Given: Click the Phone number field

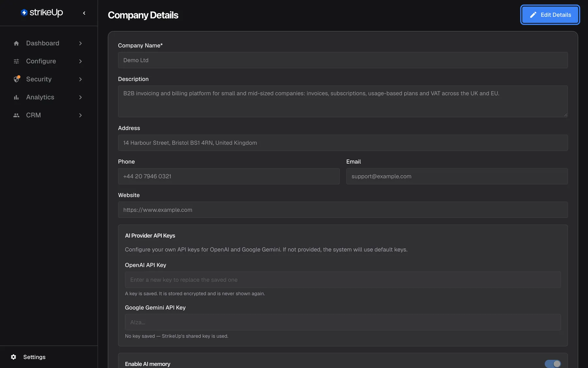Looking at the screenshot, I should click(x=229, y=176).
